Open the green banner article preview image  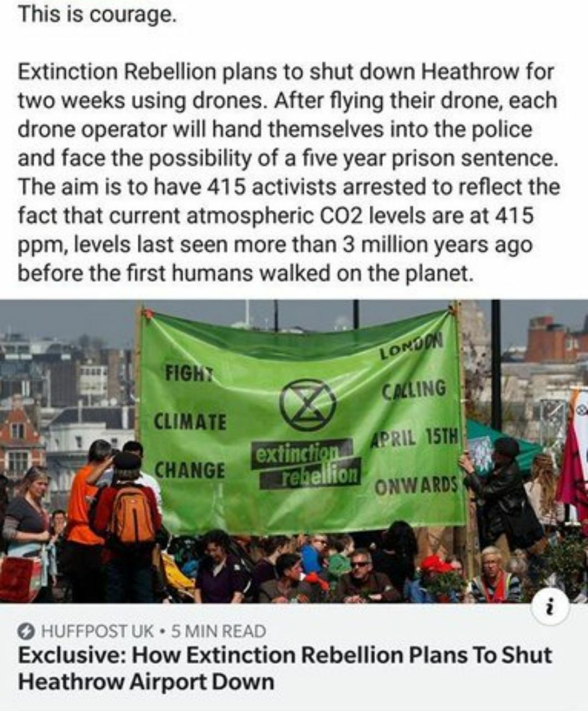(294, 451)
